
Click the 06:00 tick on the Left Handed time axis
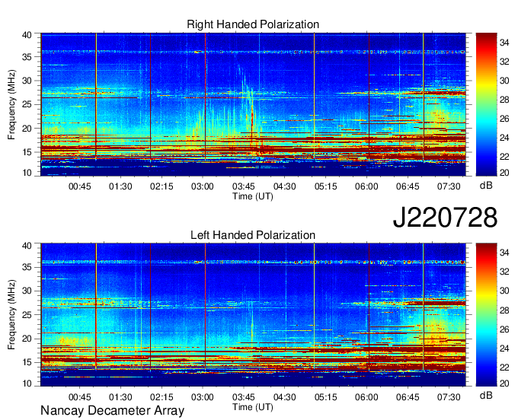[366, 397]
